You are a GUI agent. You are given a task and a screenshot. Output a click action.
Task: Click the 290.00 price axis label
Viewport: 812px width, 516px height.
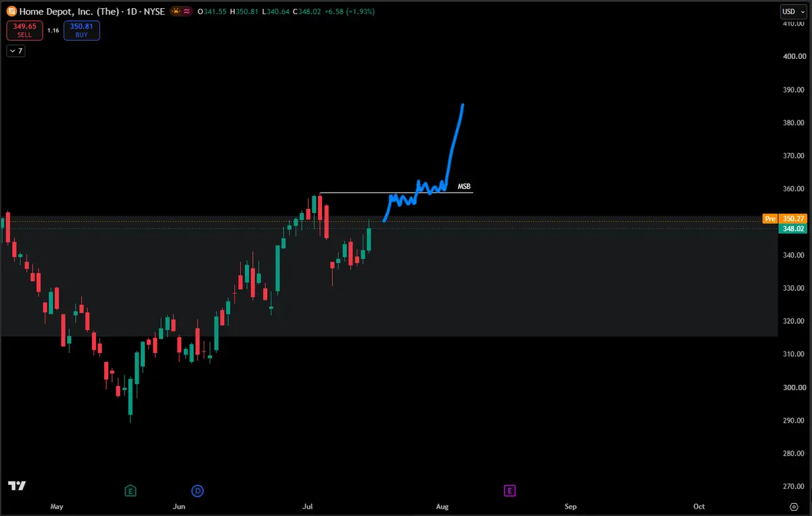[x=794, y=421]
